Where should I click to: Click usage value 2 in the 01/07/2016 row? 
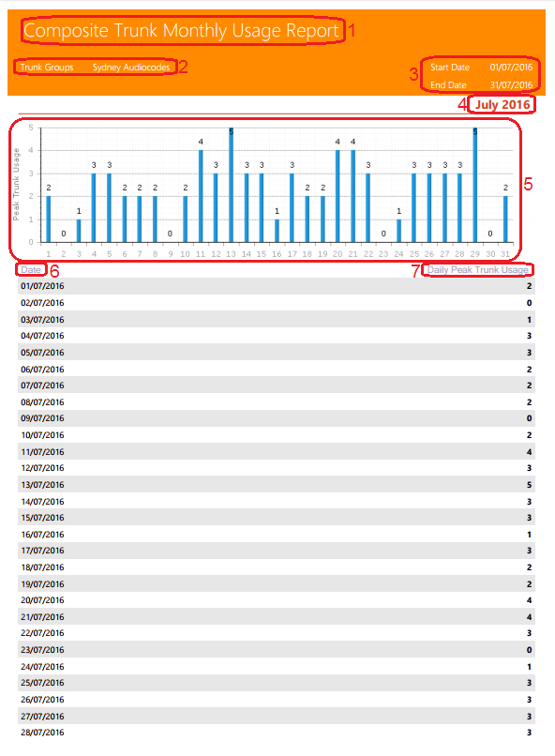[x=529, y=286]
